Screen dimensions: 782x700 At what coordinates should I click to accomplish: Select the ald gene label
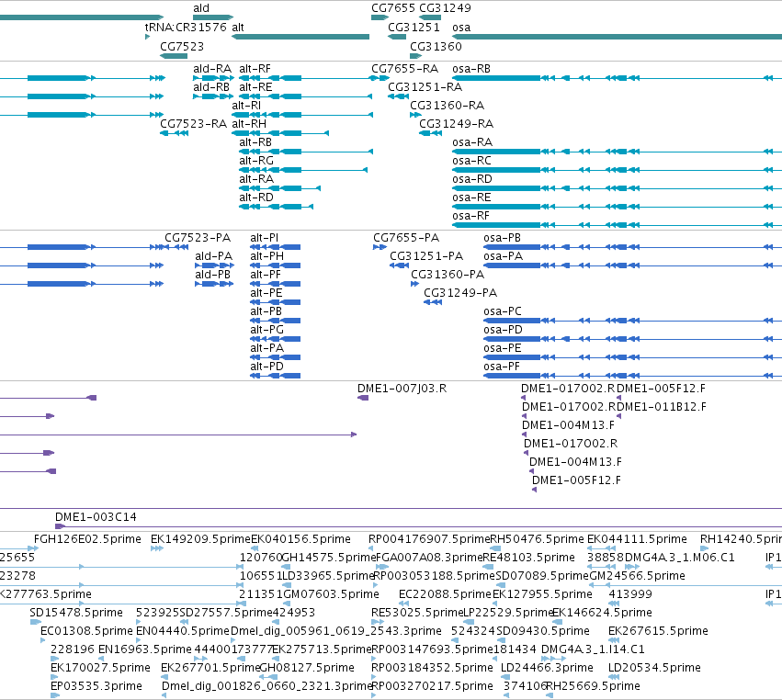coord(201,8)
